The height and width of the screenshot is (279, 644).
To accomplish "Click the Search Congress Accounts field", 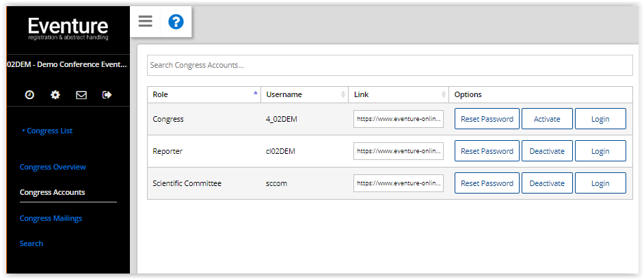I will (390, 66).
